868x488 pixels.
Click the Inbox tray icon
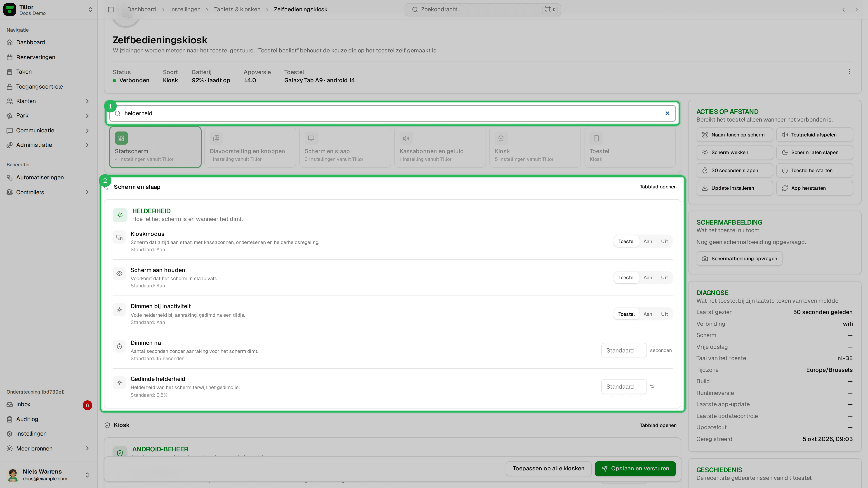click(x=10, y=404)
